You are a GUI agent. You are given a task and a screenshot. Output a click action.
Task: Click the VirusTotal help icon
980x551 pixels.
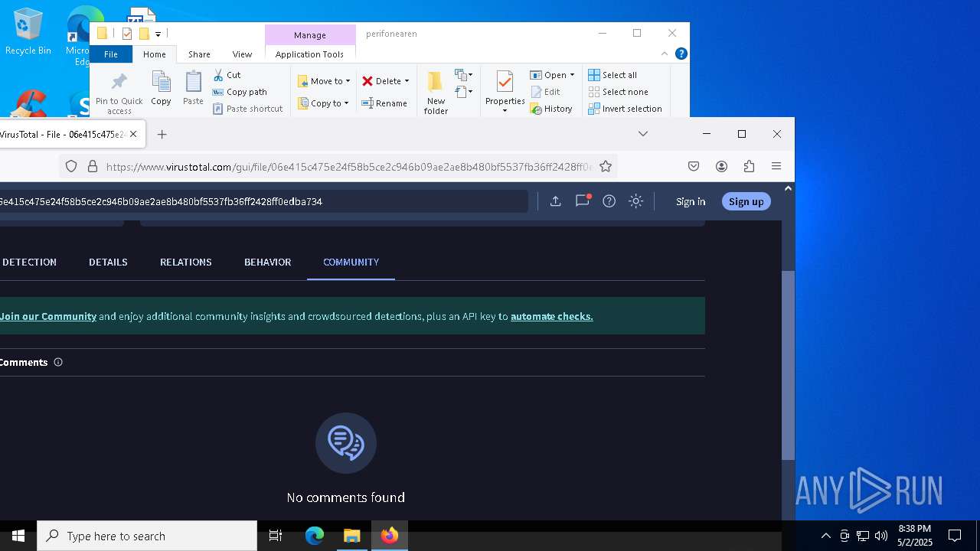(609, 201)
